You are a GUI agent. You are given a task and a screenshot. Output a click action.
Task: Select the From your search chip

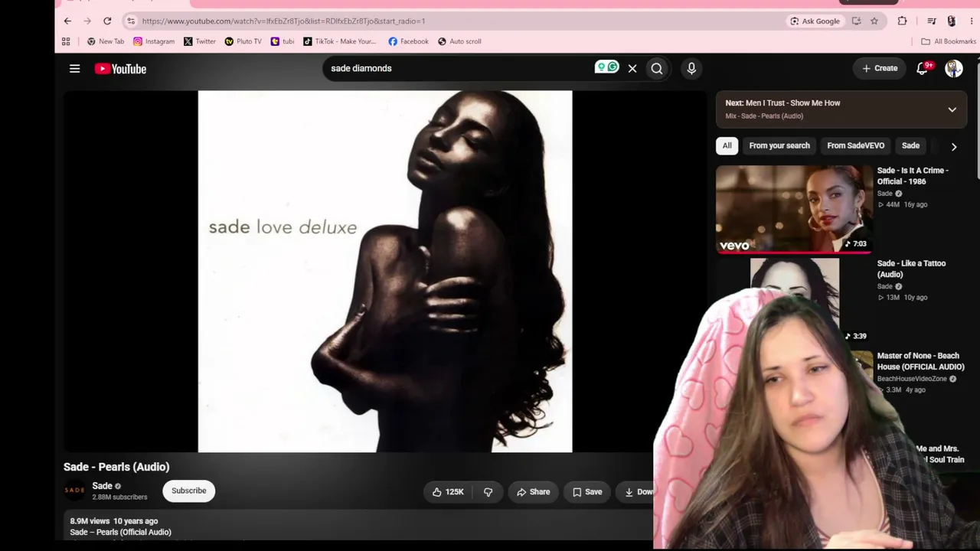click(x=779, y=145)
